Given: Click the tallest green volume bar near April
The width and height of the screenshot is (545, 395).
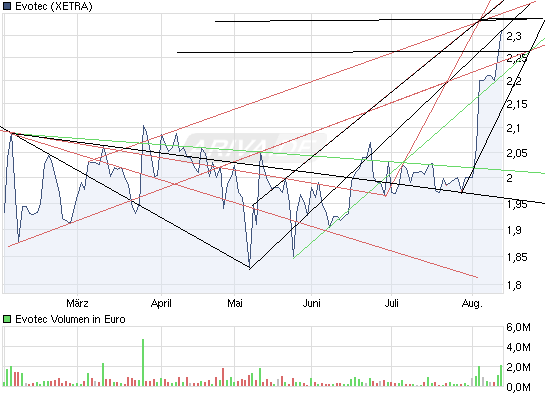Looking at the screenshot, I should (143, 362).
